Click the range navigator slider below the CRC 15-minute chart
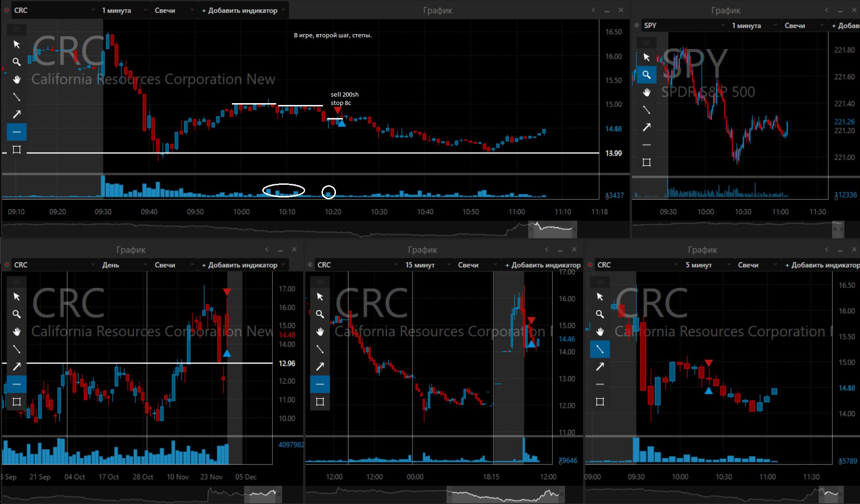This screenshot has height=504, width=860. click(505, 494)
